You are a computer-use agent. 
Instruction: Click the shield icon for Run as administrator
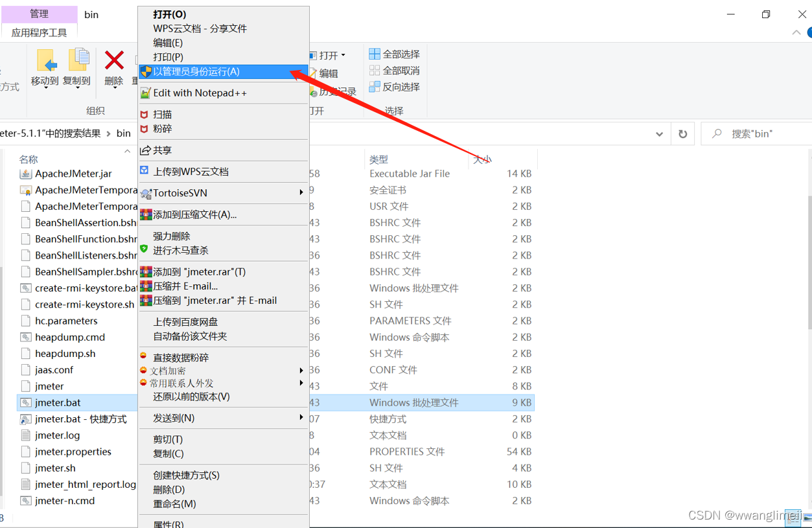pos(146,71)
